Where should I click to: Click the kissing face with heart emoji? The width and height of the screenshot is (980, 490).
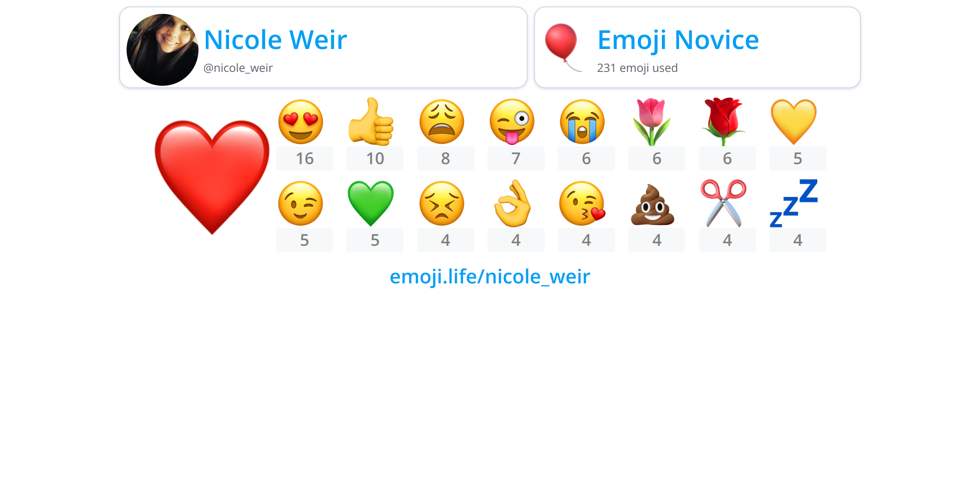coord(582,203)
